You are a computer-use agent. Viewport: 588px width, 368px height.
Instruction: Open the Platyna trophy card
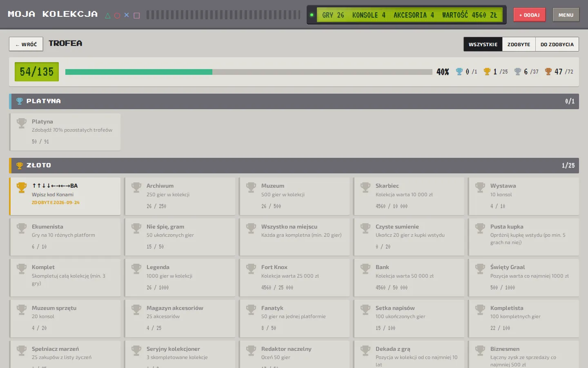tap(65, 132)
